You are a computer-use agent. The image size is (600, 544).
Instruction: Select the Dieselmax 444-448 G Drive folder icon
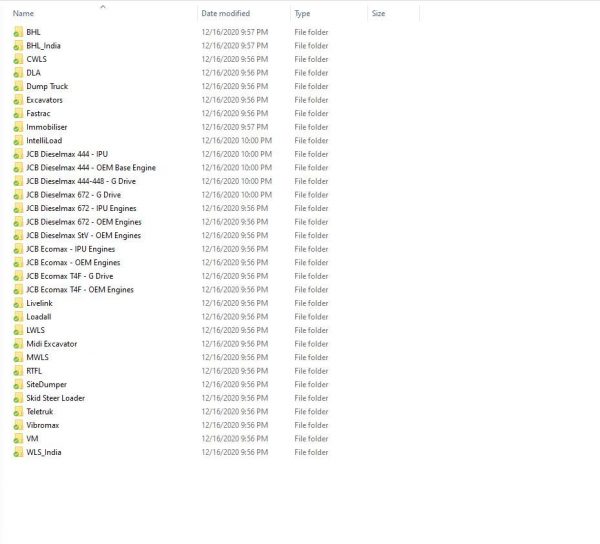(x=18, y=181)
